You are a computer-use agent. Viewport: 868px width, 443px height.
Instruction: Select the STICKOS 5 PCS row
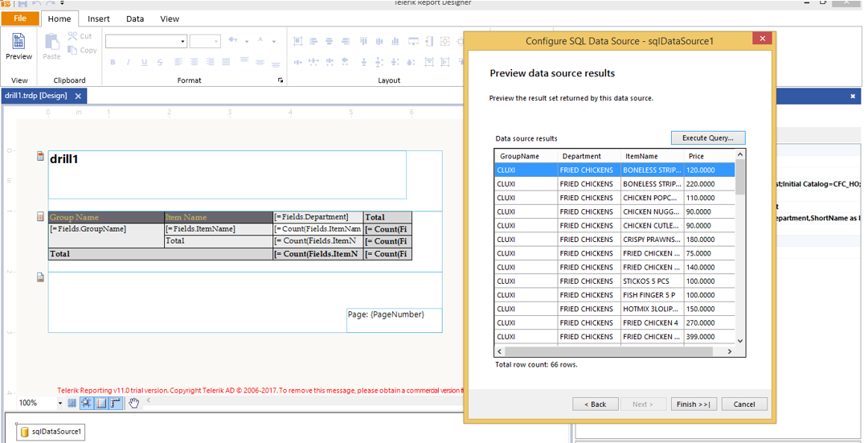[x=615, y=281]
